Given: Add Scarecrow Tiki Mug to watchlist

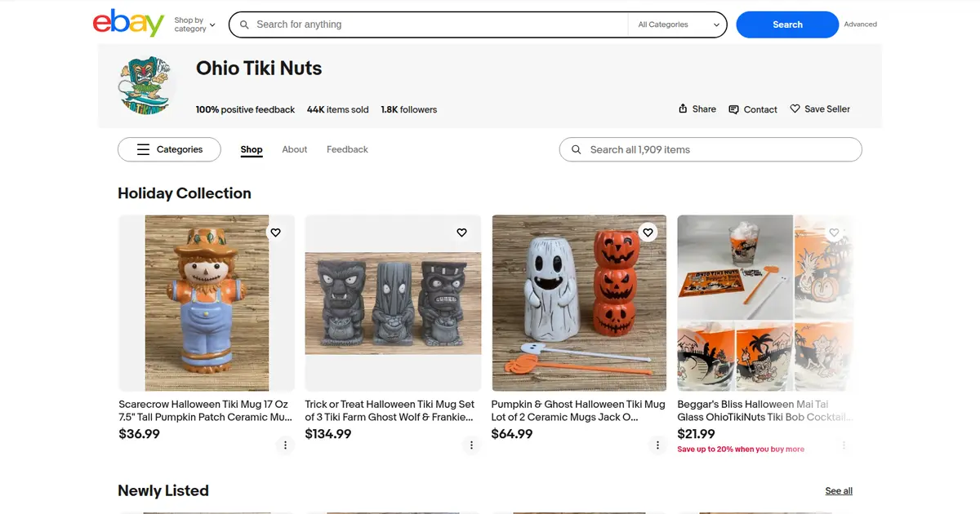Looking at the screenshot, I should (x=275, y=233).
